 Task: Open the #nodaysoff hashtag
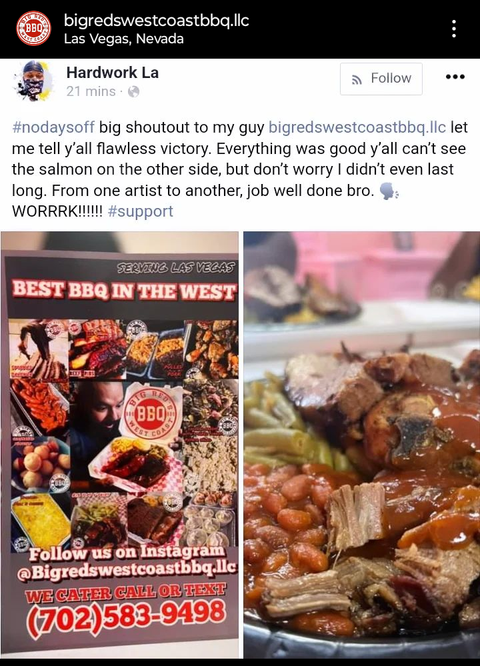coord(54,127)
